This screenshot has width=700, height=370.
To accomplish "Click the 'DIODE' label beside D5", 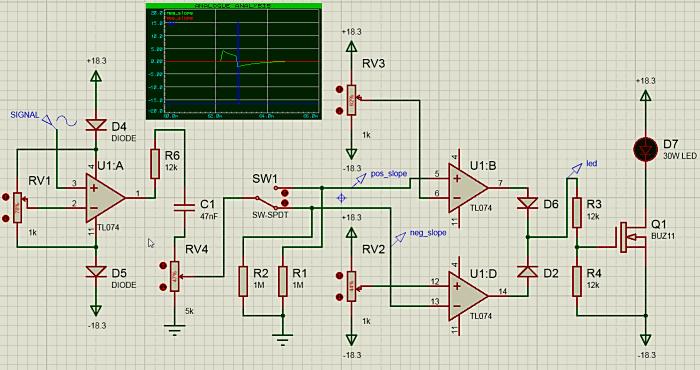I will click(124, 285).
